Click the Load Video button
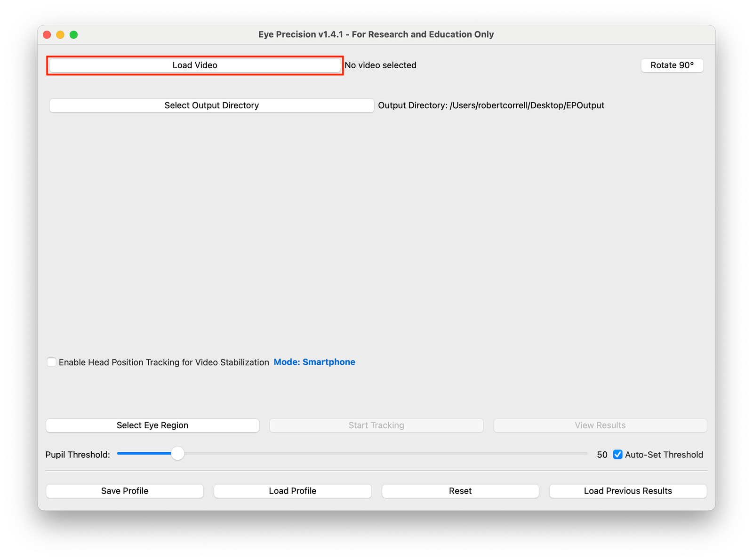 point(194,65)
